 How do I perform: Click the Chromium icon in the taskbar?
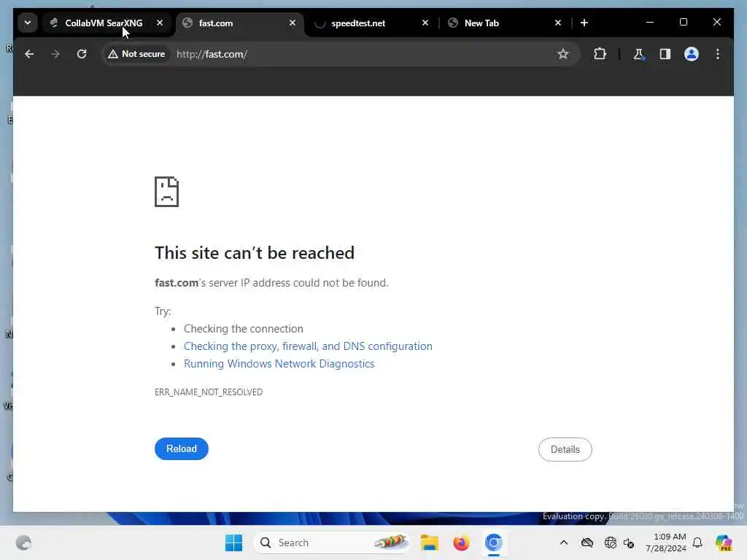click(x=494, y=542)
